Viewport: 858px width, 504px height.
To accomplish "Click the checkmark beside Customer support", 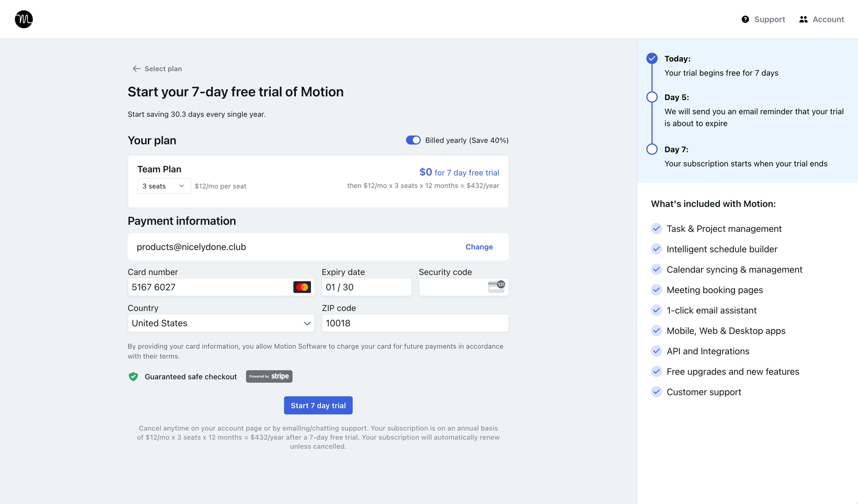I will [656, 392].
